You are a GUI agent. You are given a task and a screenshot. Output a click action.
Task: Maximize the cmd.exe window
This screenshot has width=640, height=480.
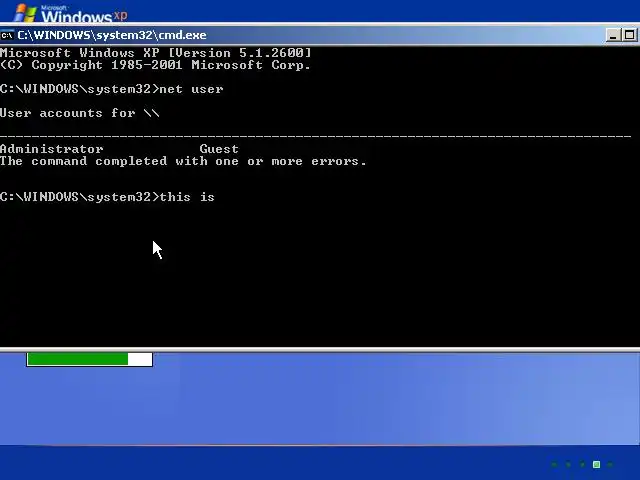coord(629,36)
